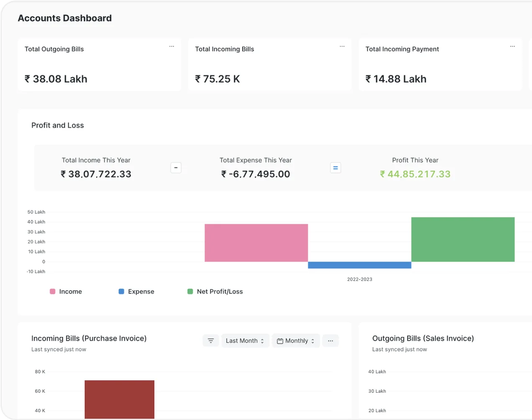Click the red bar in Incoming Bills chart
Image resolution: width=532 pixels, height=420 pixels.
[120, 400]
